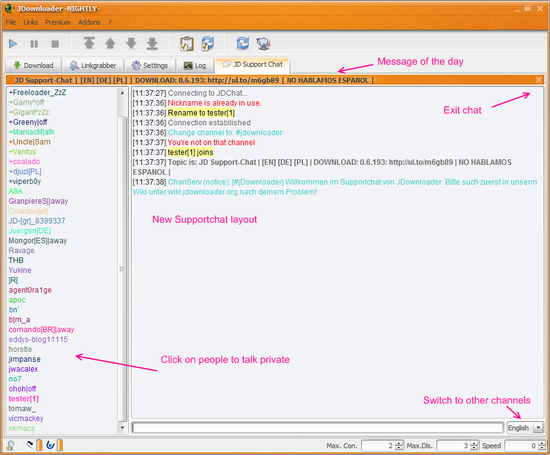
Task: Switch to the Log tab
Action: click(x=195, y=65)
